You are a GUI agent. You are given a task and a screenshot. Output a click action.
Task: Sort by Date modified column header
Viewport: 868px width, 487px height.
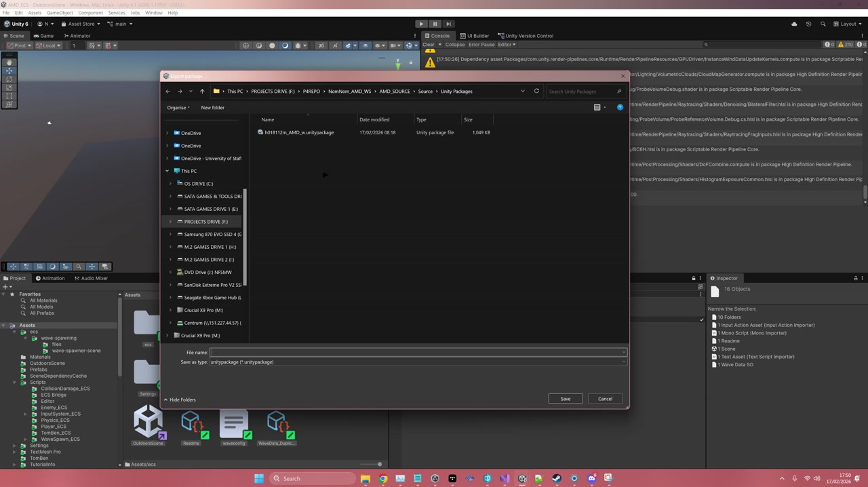tap(374, 119)
